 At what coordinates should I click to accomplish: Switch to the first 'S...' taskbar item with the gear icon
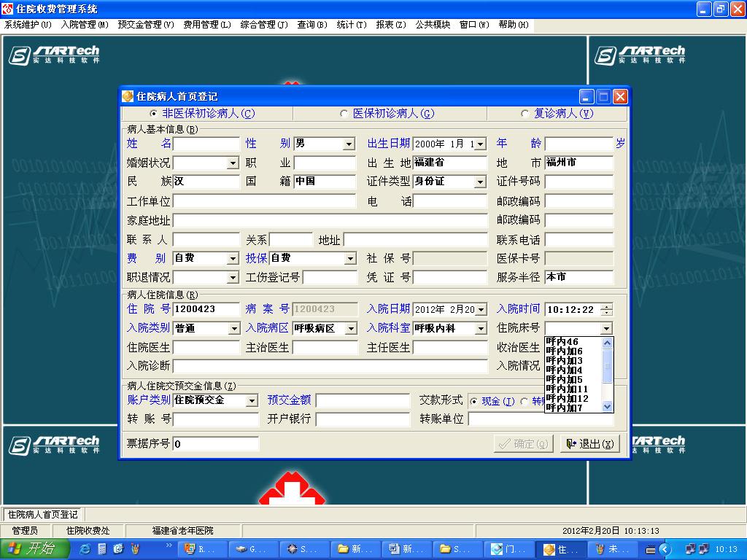[304, 549]
